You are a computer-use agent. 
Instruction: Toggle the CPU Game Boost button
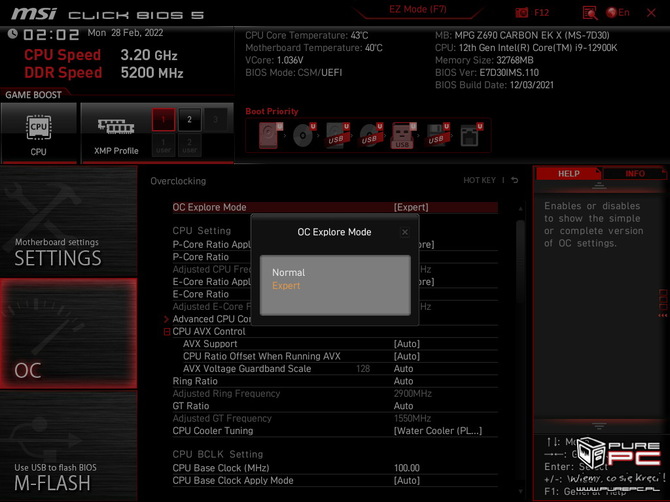(39, 133)
